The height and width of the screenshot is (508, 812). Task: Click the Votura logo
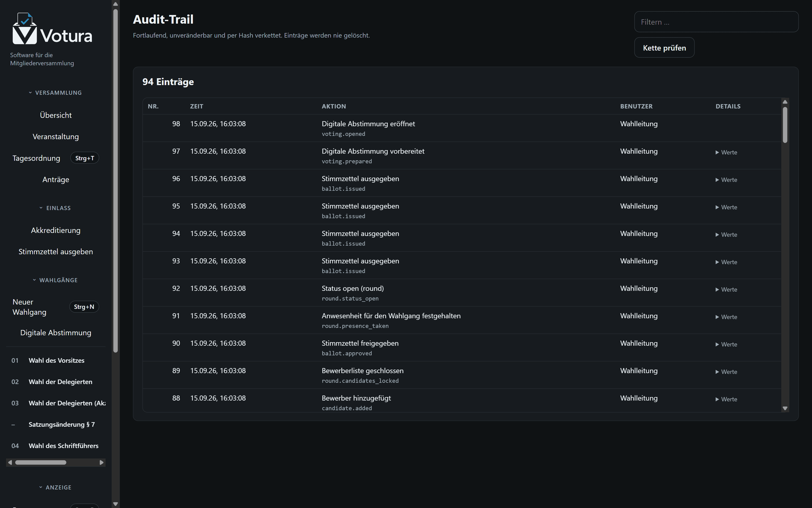tap(52, 29)
